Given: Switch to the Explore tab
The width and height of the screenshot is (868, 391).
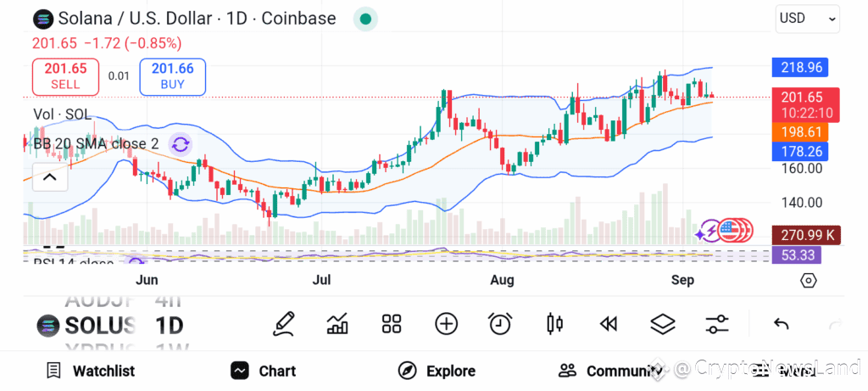Looking at the screenshot, I should (437, 371).
